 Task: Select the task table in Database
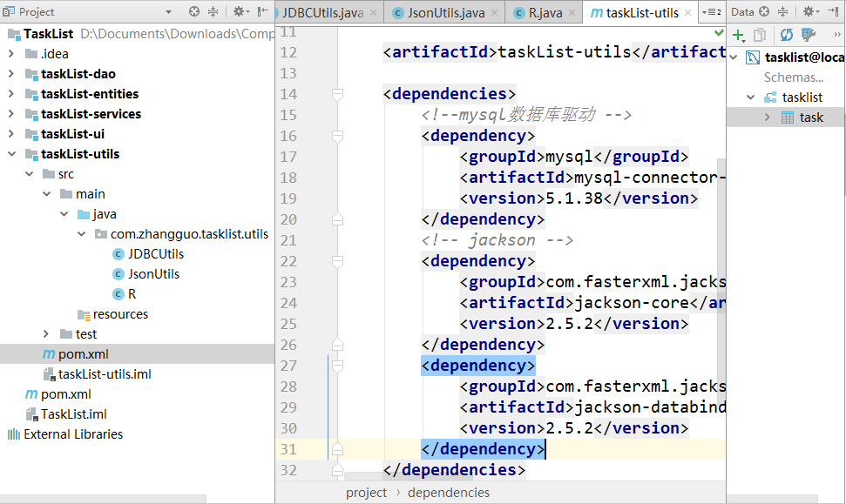tap(811, 118)
